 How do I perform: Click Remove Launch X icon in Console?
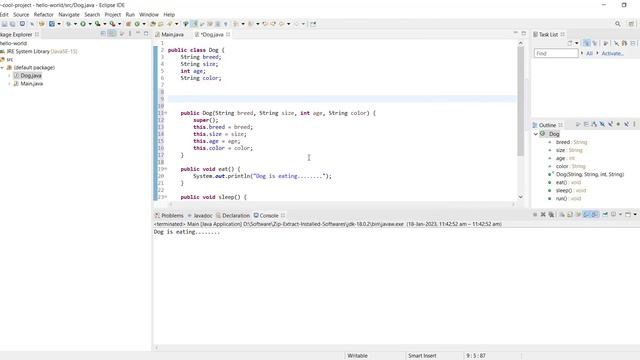[543, 214]
